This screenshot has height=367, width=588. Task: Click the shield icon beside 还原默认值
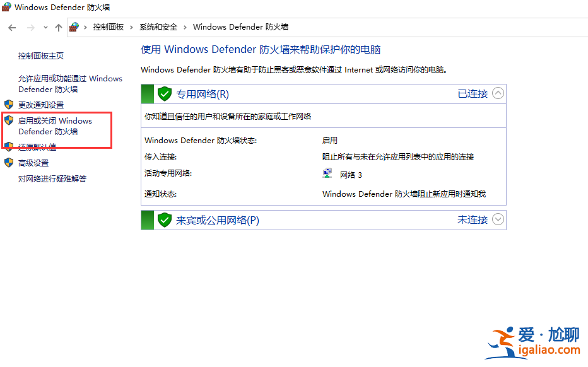coord(9,146)
